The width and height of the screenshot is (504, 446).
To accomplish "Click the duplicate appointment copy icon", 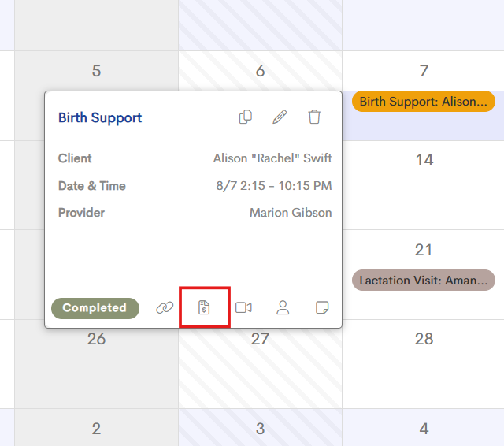I will (246, 117).
